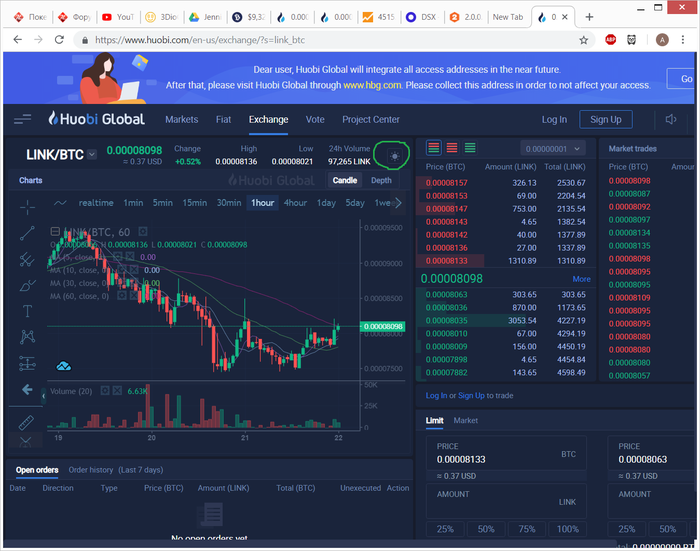Click the Go button in banner
The image size is (700, 551).
click(682, 79)
